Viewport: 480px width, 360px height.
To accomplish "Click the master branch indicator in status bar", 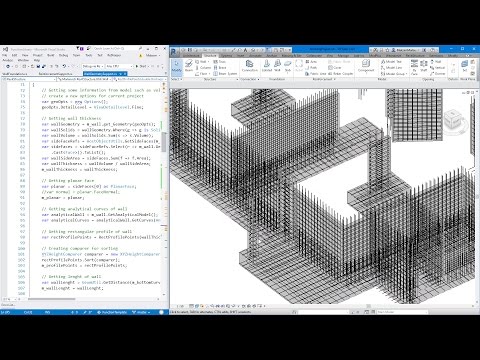I will tap(141, 312).
